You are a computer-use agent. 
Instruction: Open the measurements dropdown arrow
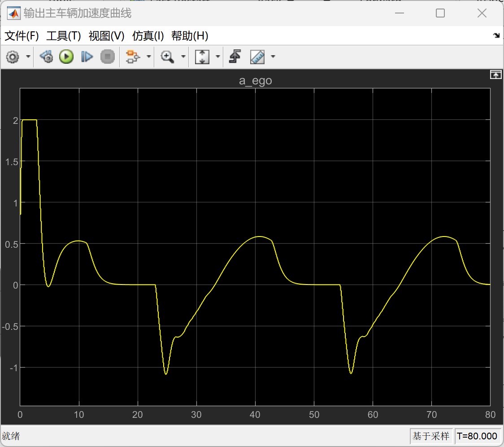coord(273,57)
